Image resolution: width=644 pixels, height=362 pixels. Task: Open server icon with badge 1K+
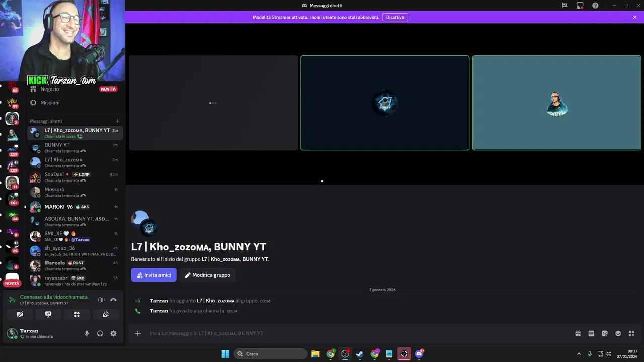click(12, 199)
